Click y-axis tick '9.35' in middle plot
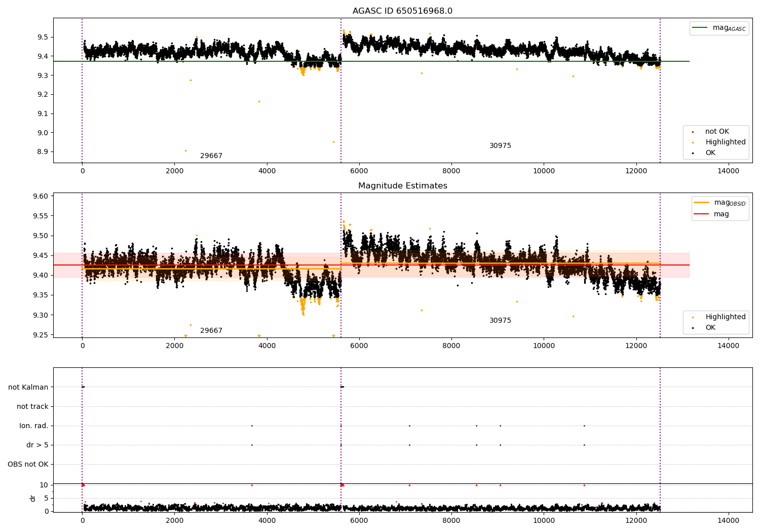The height and width of the screenshot is (532, 760). (x=41, y=295)
